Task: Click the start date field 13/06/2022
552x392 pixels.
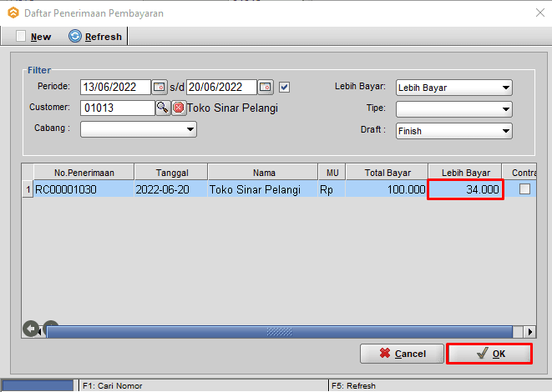Action: pyautogui.click(x=115, y=87)
